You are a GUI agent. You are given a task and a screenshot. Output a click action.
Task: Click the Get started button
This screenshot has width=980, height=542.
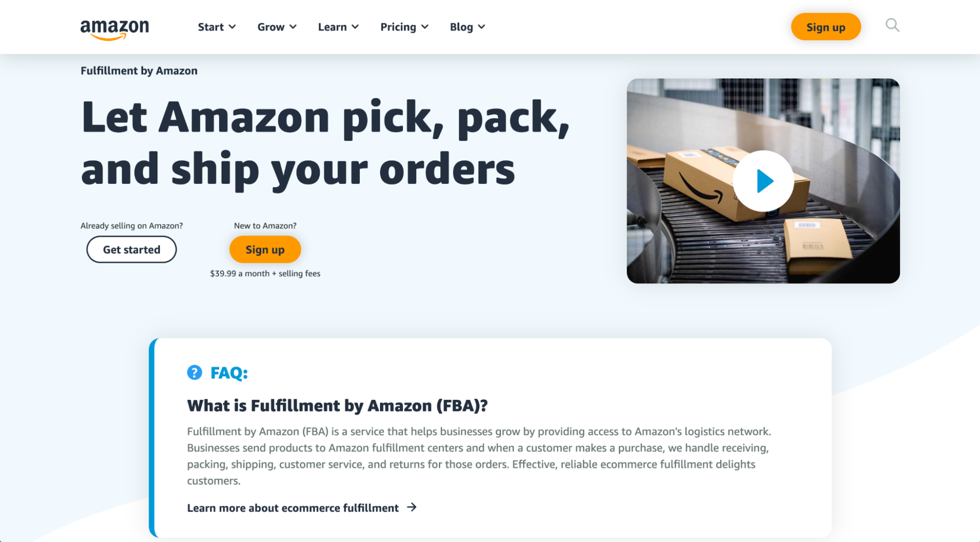(131, 249)
